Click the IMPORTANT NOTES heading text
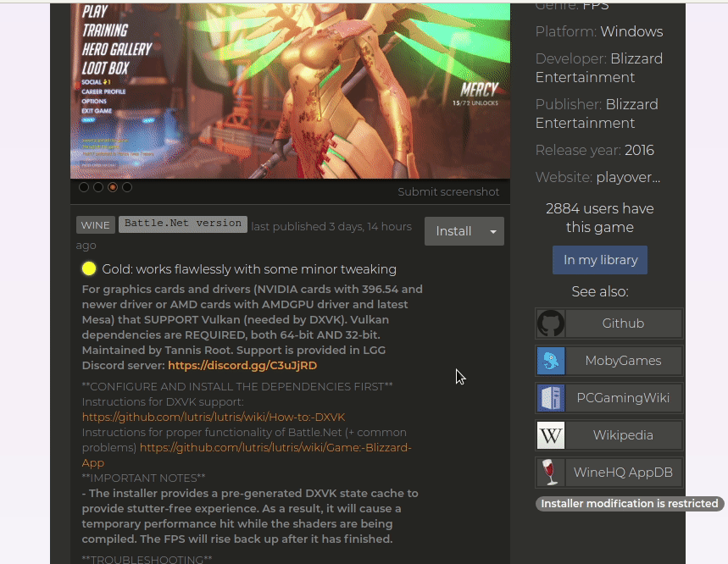Viewport: 728px width, 564px height. pyautogui.click(x=143, y=478)
